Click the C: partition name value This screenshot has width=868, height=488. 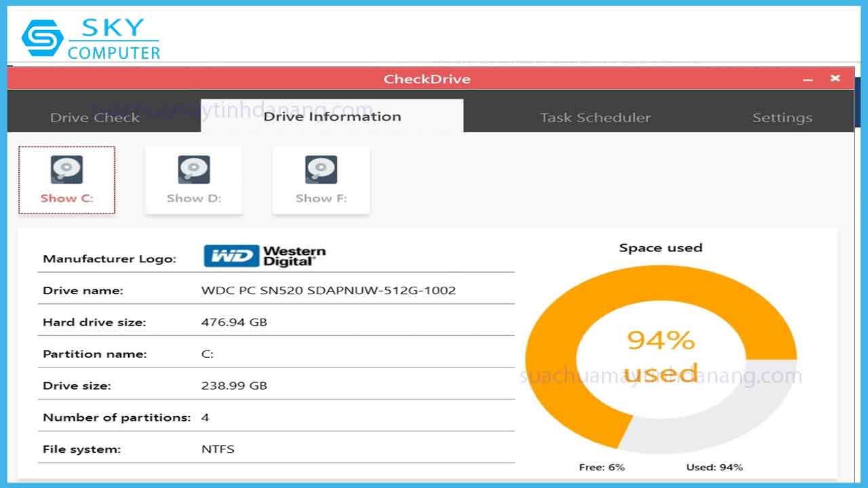208,354
